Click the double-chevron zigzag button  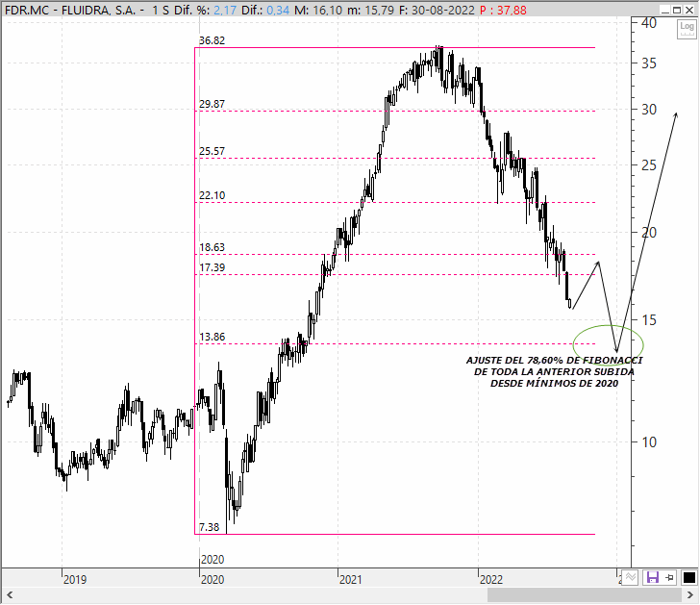630,578
